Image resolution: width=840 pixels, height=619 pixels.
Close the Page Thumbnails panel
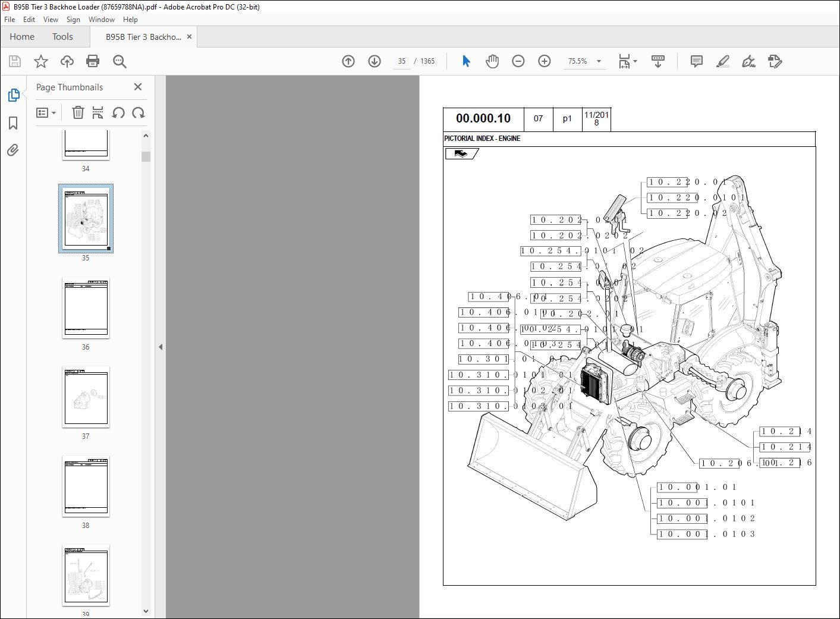(138, 87)
